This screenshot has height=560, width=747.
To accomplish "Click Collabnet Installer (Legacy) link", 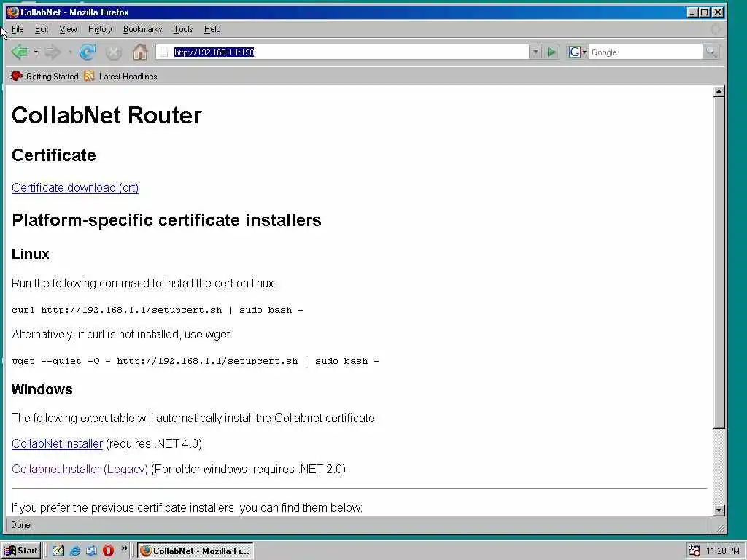I will point(80,469).
